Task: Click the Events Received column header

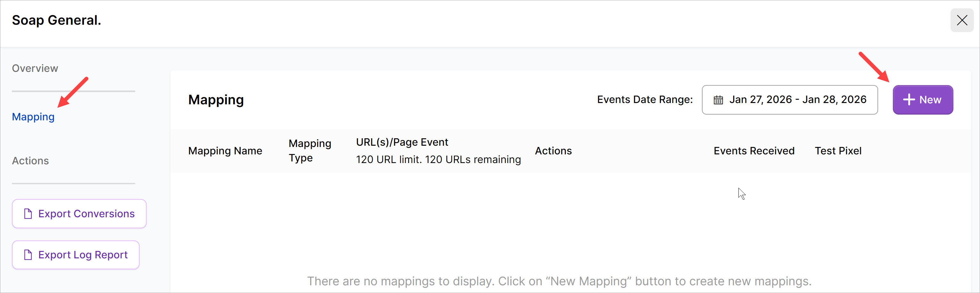Action: (754, 151)
